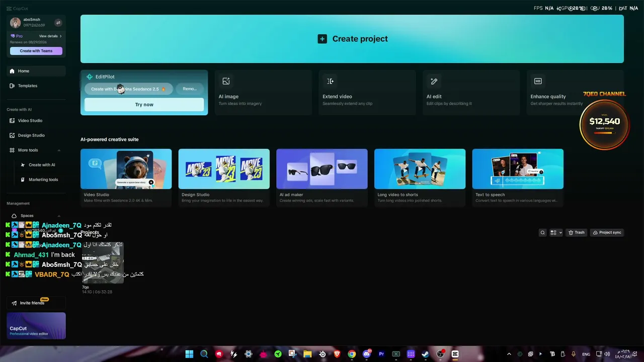Click the Create project button
Image resolution: width=644 pixels, height=362 pixels.
[x=352, y=39]
